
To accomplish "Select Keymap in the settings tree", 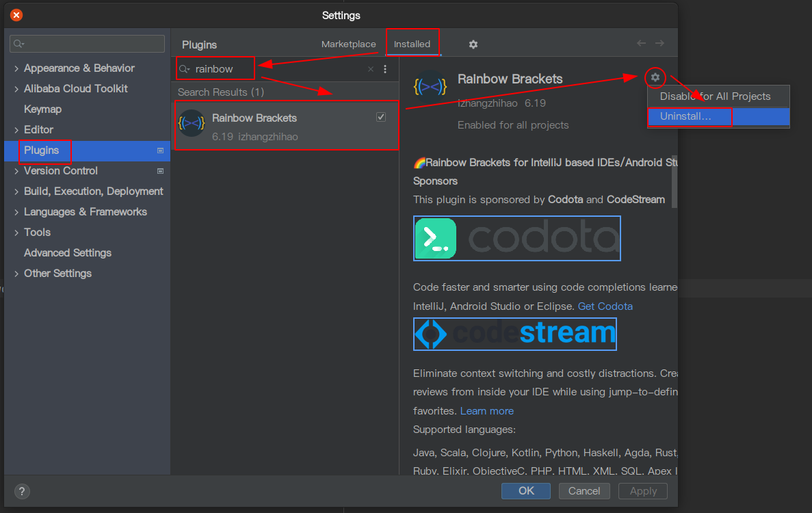I will pyautogui.click(x=42, y=109).
